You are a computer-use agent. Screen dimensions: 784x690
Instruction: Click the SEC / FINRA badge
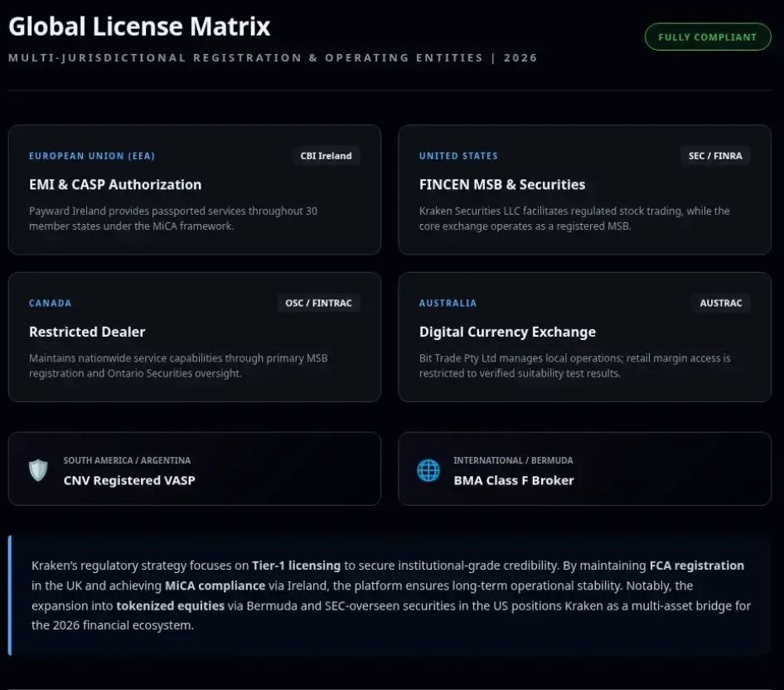click(x=715, y=155)
